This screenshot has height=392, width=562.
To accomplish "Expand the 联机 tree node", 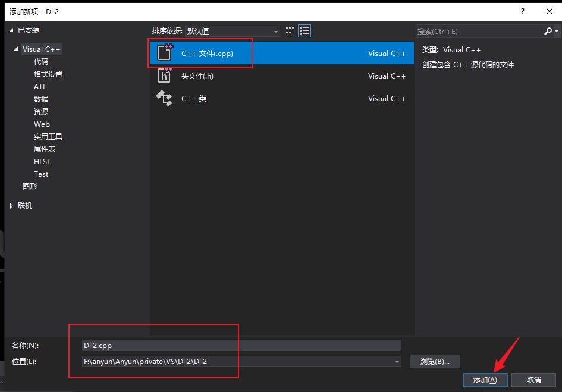I will (x=11, y=205).
